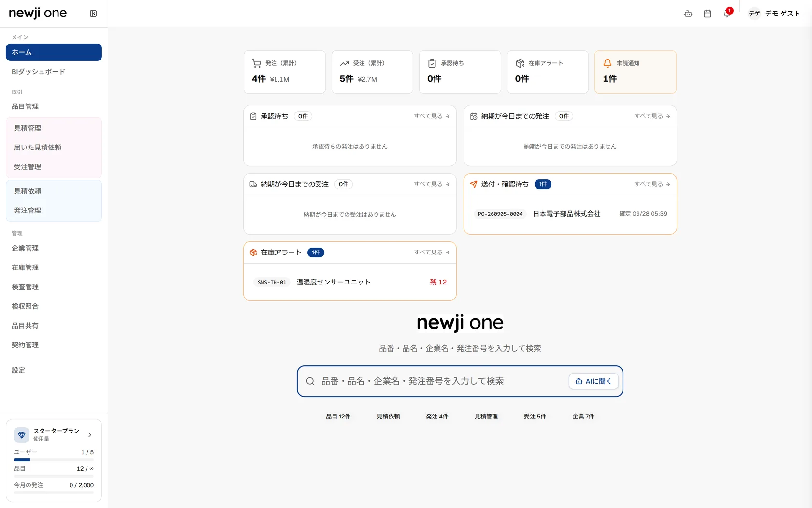Viewport: 812px width, 508px height.
Task: Click the clipboard icon on 承認待ち summary card
Action: tap(432, 63)
